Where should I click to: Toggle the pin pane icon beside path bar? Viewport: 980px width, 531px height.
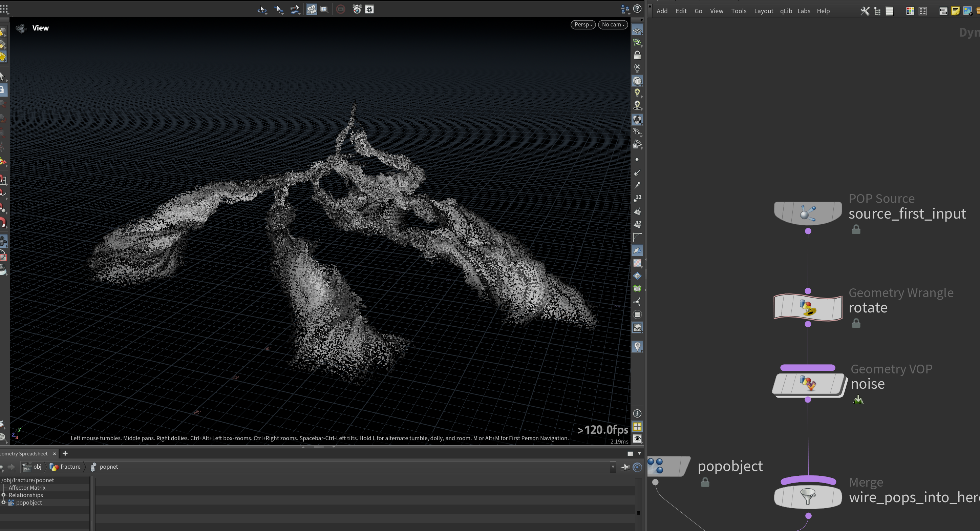click(625, 467)
